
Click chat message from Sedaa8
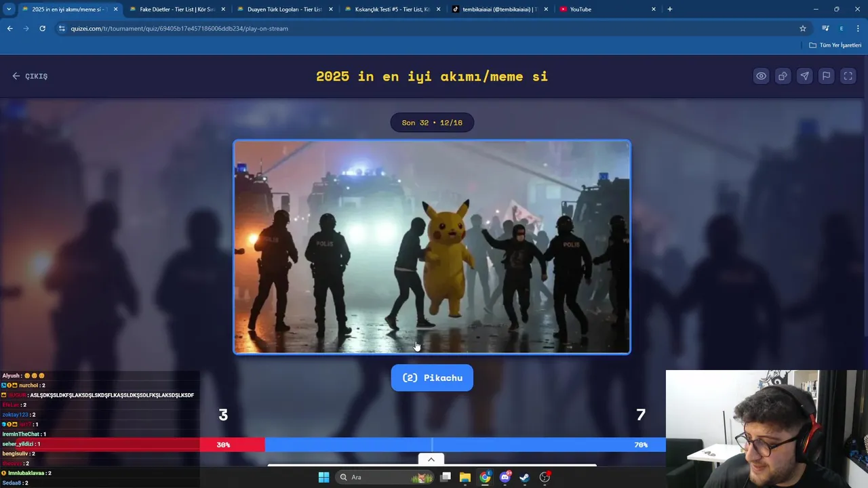pos(16,483)
